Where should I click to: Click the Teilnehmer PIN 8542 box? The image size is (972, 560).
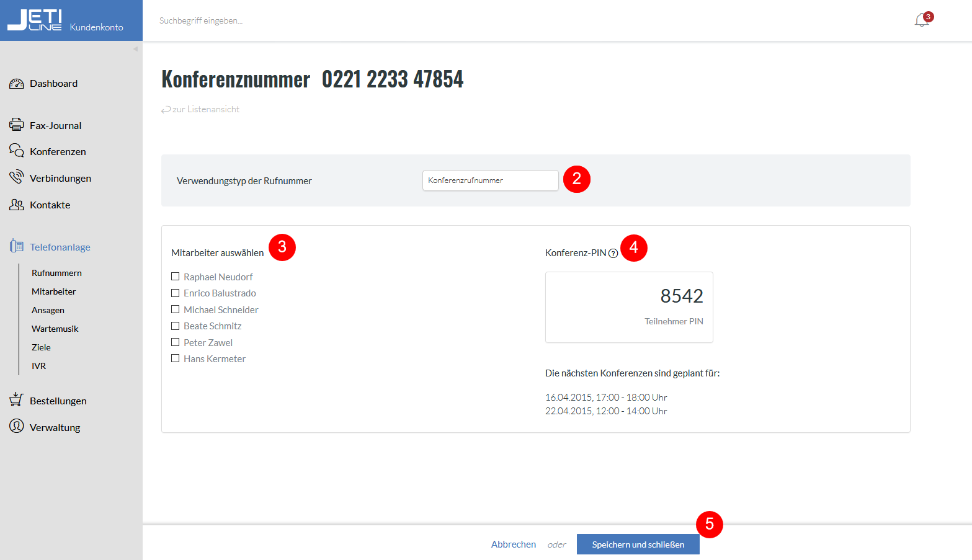pyautogui.click(x=629, y=307)
